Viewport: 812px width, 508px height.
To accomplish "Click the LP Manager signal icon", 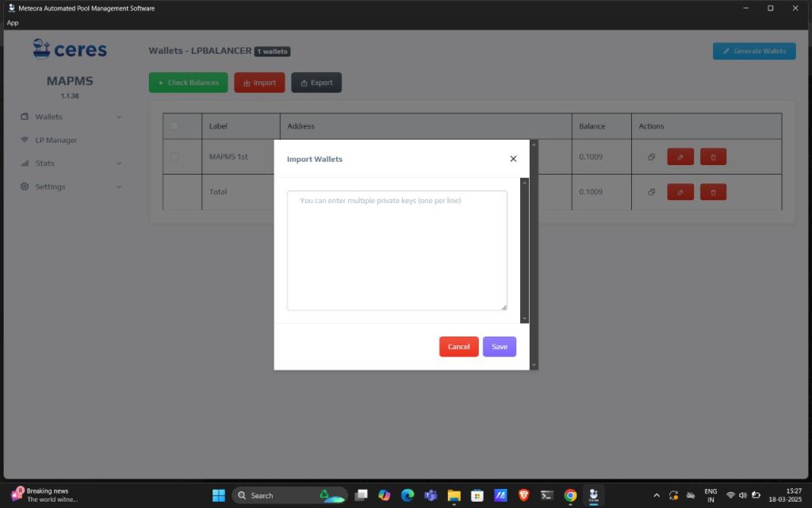I will [x=25, y=140].
